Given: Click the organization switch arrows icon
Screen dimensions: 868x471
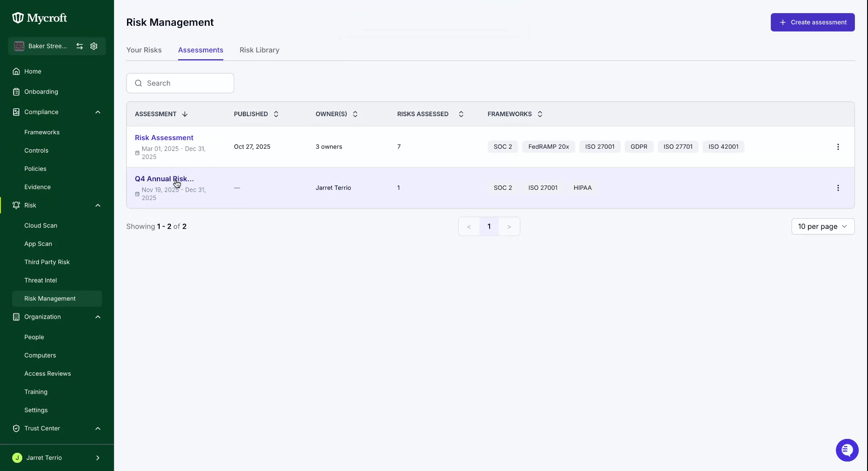Looking at the screenshot, I should click(80, 46).
